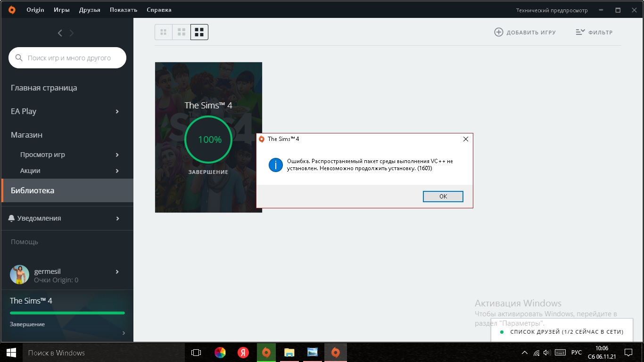644x362 pixels.
Task: Switch to large tile grid view
Action: pos(199,32)
